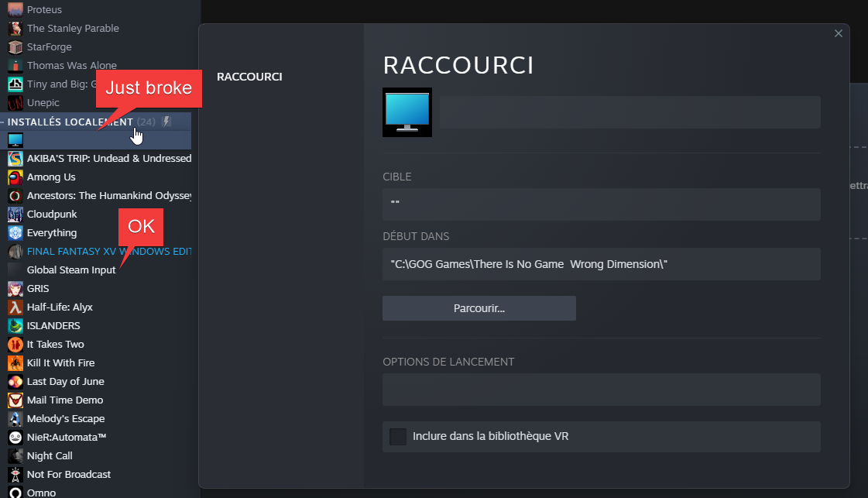Screen dimensions: 868x498
Task: Select GRIS in the library list
Action: (38, 289)
